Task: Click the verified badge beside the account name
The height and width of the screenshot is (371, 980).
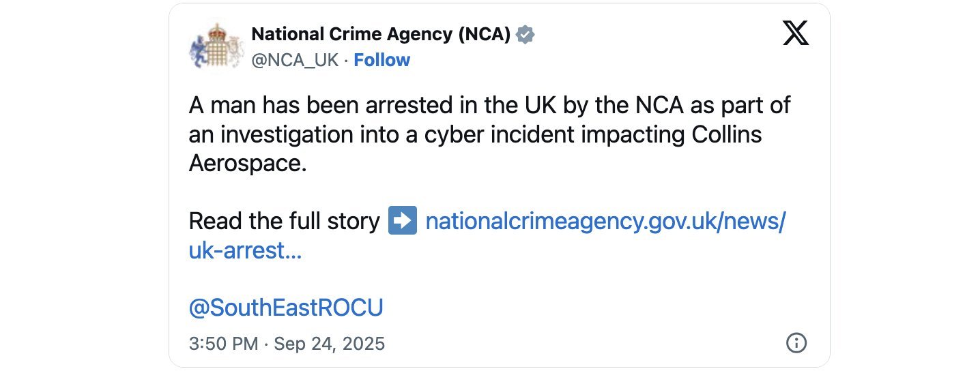Action: point(525,34)
